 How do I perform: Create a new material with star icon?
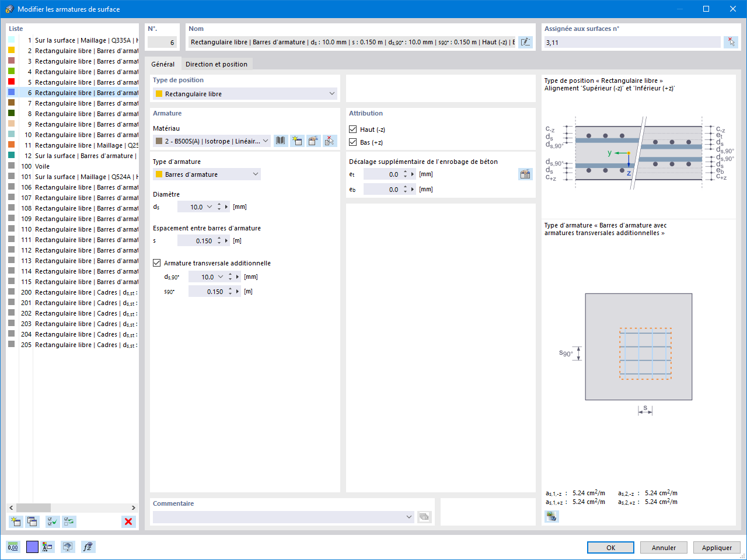pyautogui.click(x=297, y=141)
